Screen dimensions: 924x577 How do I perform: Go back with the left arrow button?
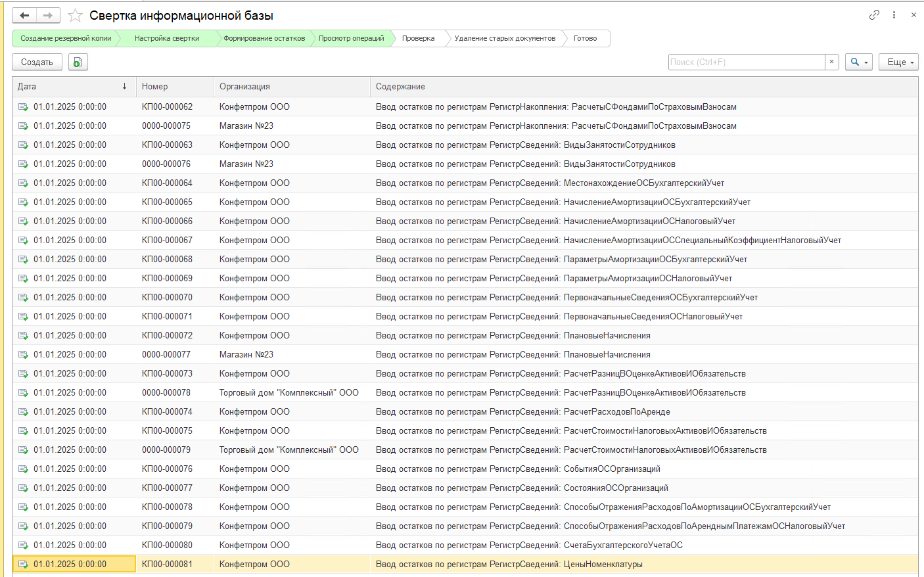click(x=24, y=15)
